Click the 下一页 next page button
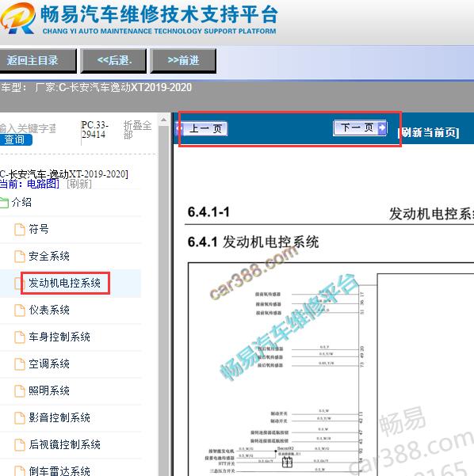This screenshot has width=474, height=476. (x=360, y=128)
